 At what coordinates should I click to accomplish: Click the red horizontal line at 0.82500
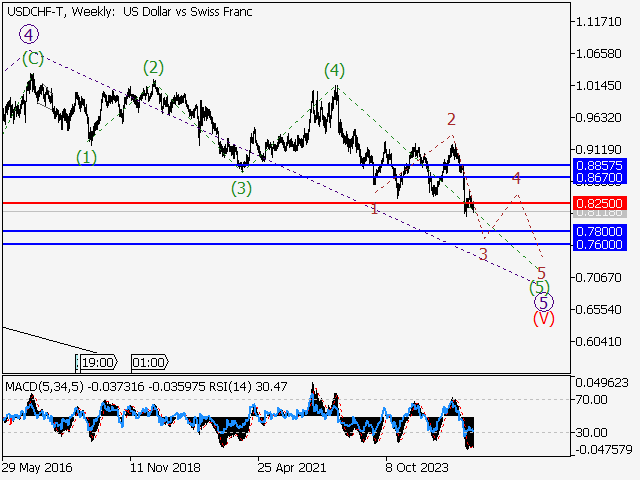(250, 203)
